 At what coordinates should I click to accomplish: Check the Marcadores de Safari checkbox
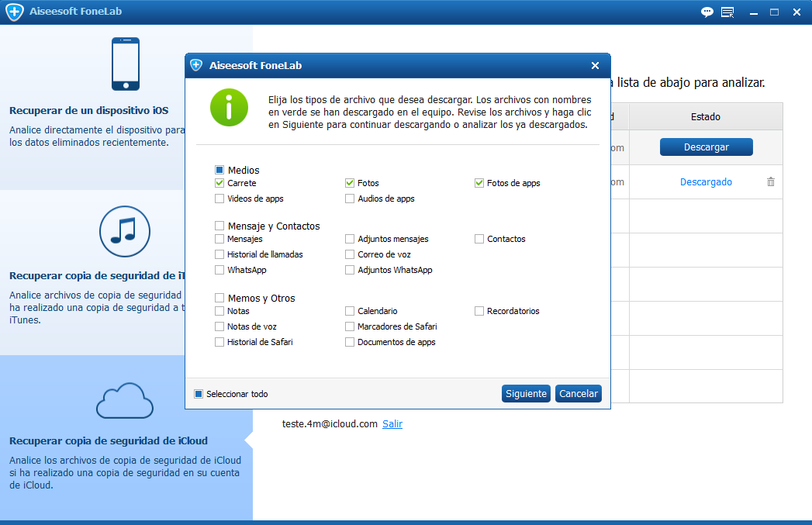(x=350, y=326)
